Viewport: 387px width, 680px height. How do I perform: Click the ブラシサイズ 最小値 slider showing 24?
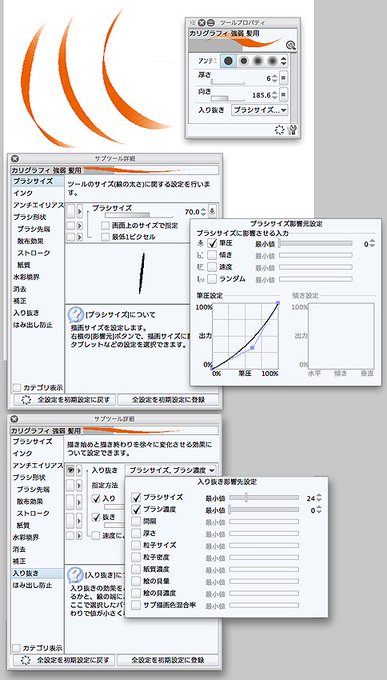[x=264, y=498]
